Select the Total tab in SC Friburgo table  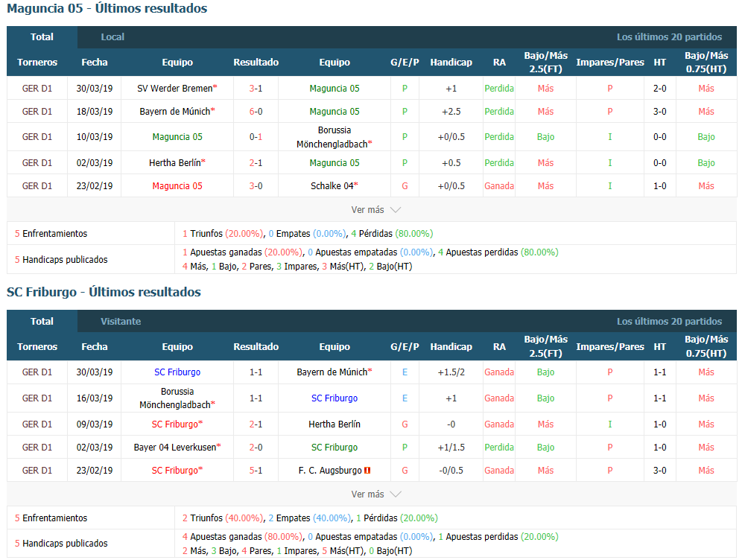tap(42, 321)
